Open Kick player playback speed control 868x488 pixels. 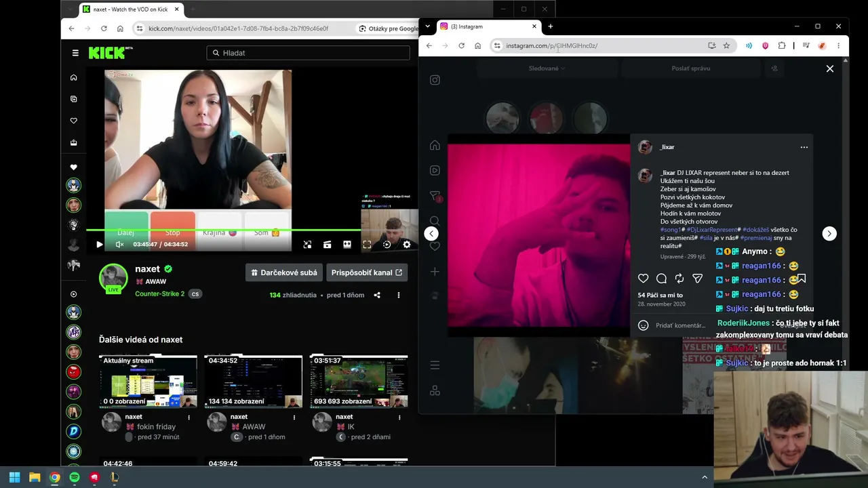click(387, 245)
